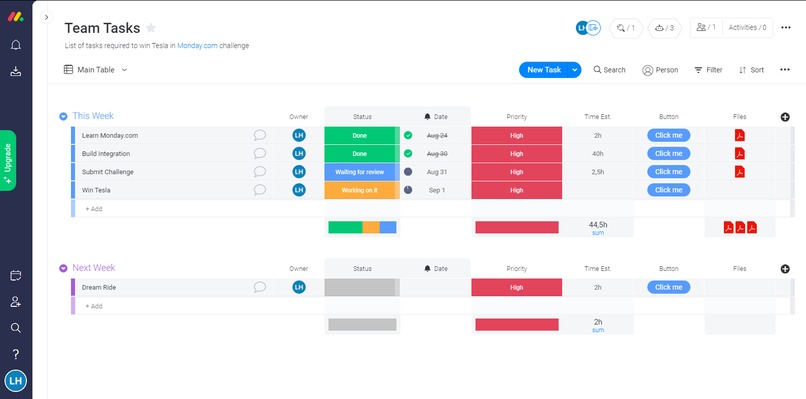Add a column to Next Week group

(x=785, y=268)
